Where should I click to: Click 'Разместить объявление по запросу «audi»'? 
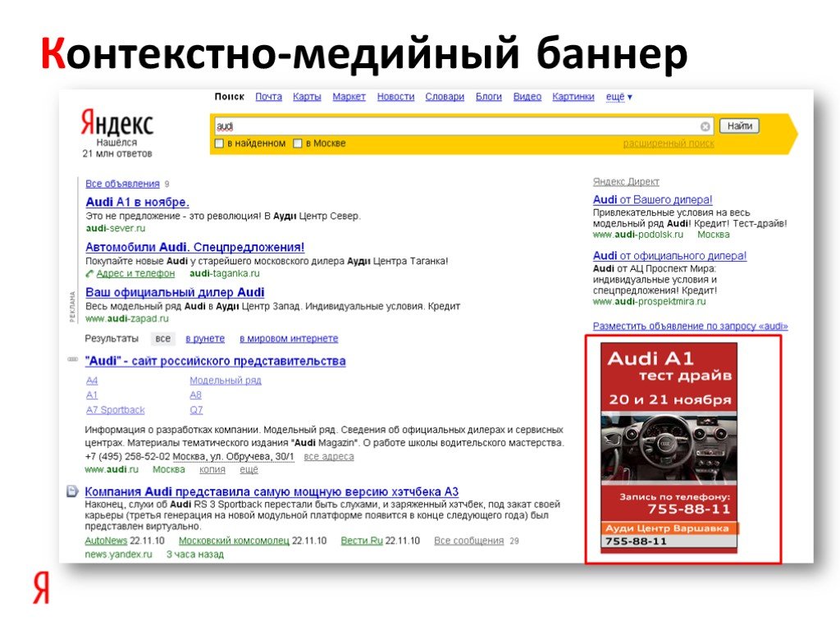pyautogui.click(x=691, y=326)
